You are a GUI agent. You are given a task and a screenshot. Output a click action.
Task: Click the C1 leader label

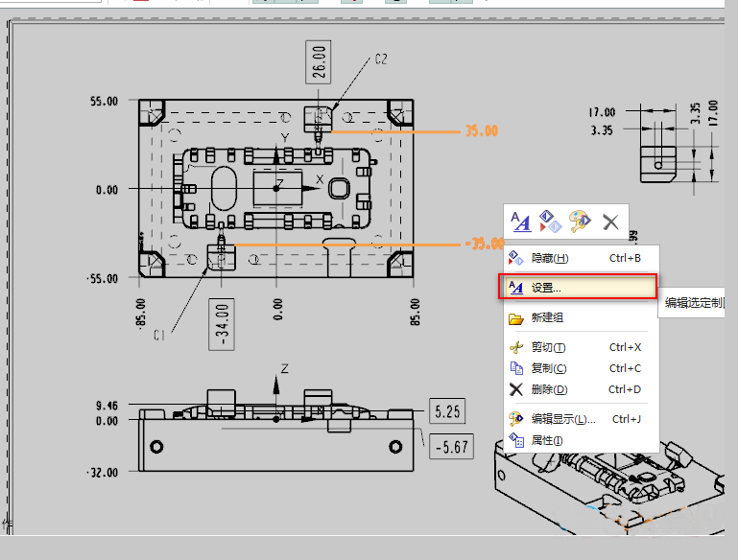[x=159, y=335]
